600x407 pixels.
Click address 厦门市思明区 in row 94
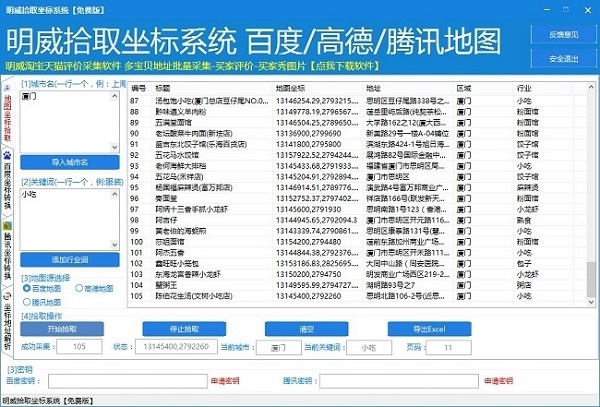[388, 177]
